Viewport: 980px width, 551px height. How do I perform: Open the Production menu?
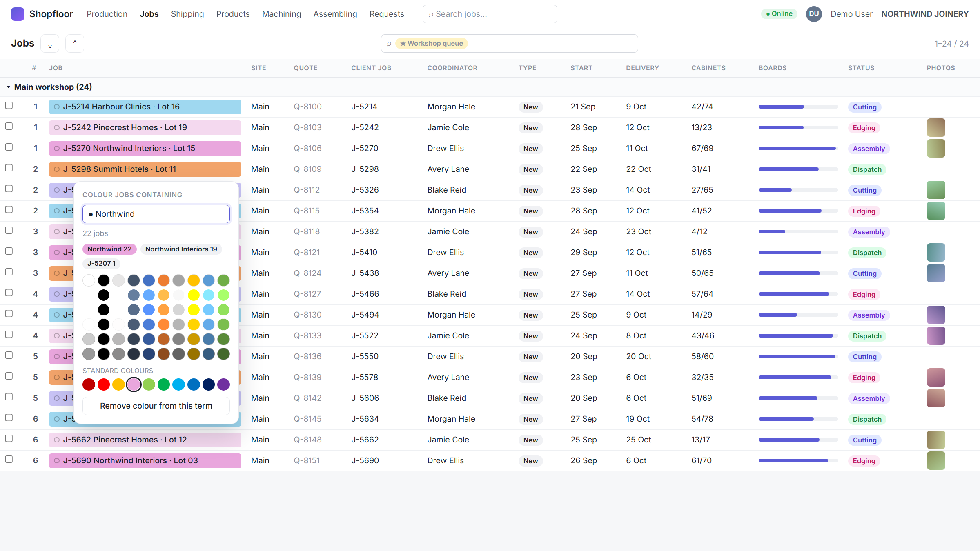click(x=107, y=14)
